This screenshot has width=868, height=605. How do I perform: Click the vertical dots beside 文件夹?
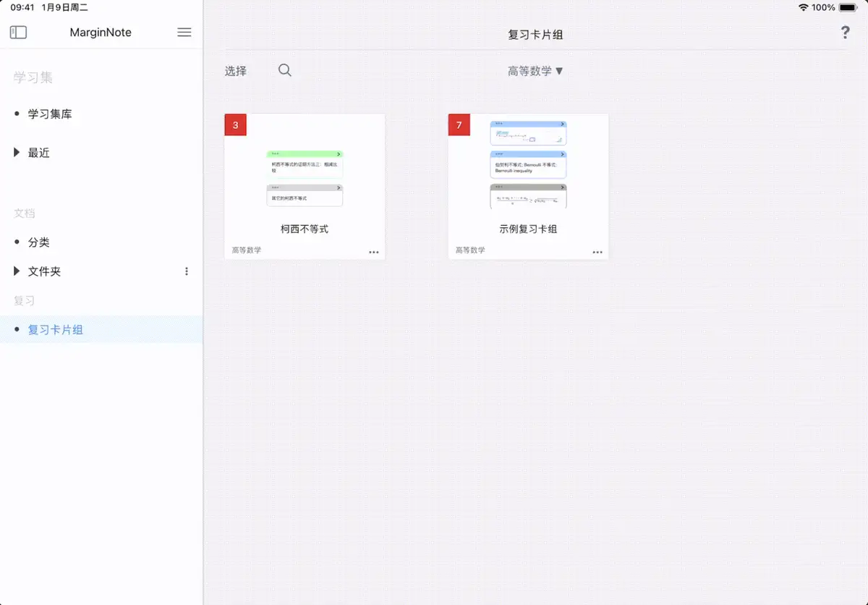[187, 271]
